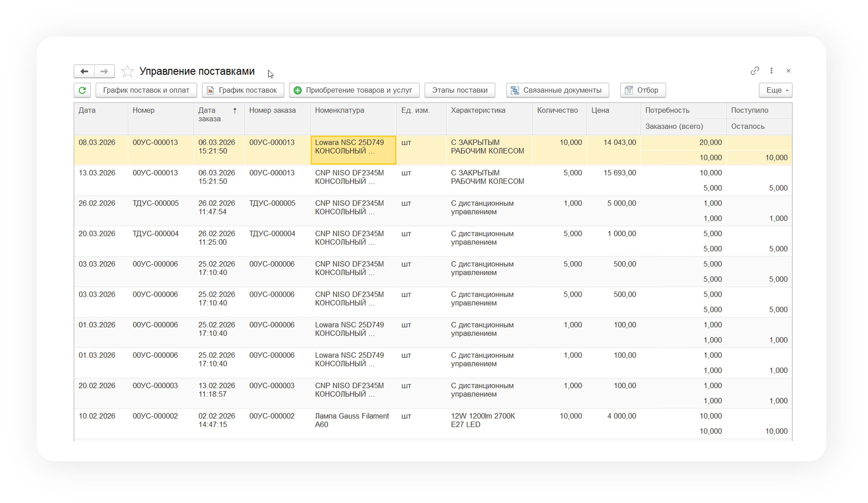
Task: Expand the Еще dropdown menu
Action: point(775,90)
